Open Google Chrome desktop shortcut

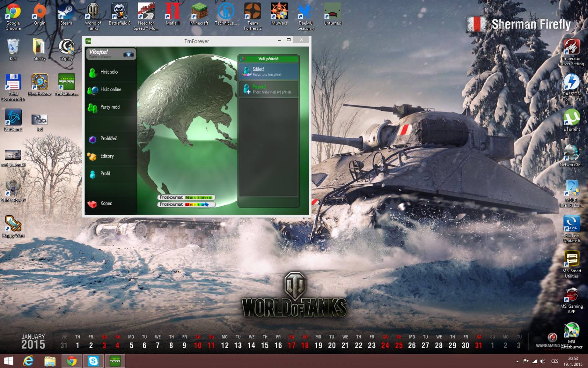point(13,17)
